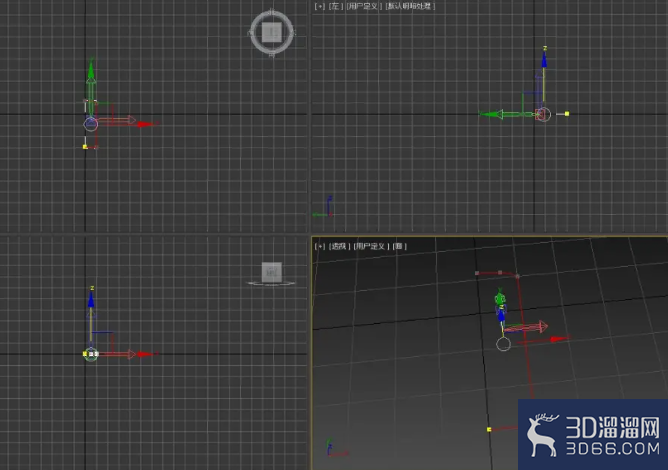Open the [左] view label menu

[336, 6]
